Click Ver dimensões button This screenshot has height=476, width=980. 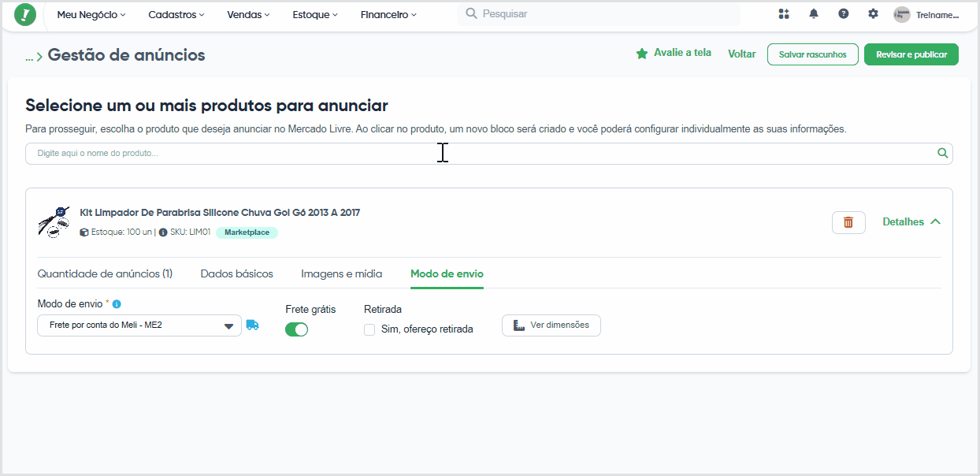pos(551,325)
